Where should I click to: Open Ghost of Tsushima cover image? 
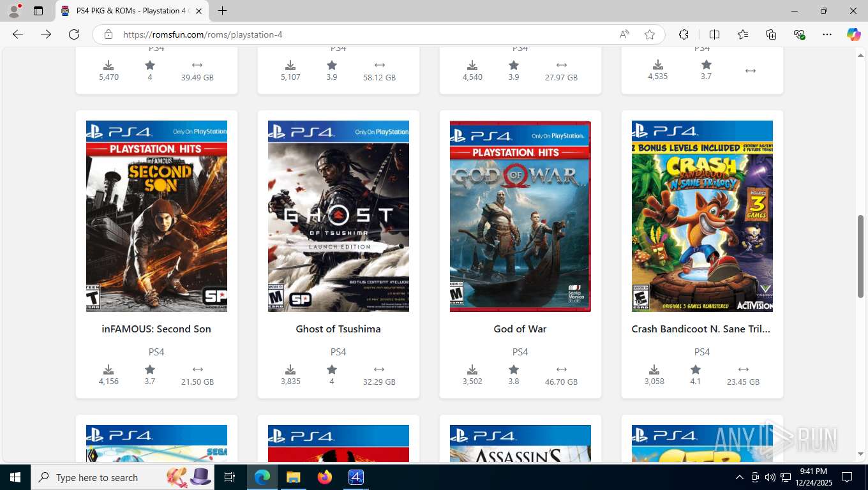[x=338, y=216]
